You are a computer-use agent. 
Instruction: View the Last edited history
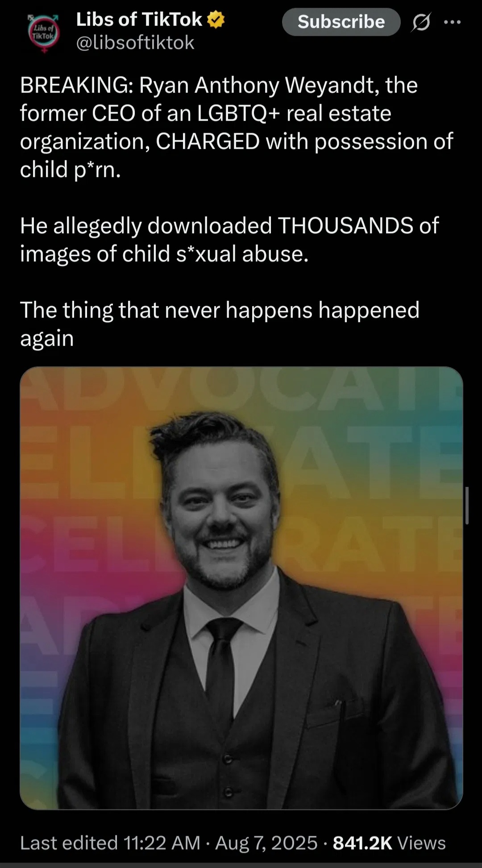pos(69,843)
